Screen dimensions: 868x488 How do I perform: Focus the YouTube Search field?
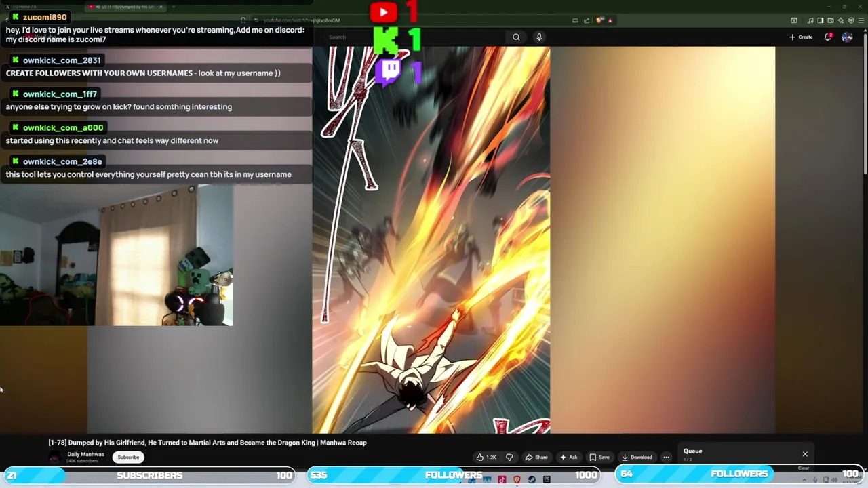click(415, 37)
